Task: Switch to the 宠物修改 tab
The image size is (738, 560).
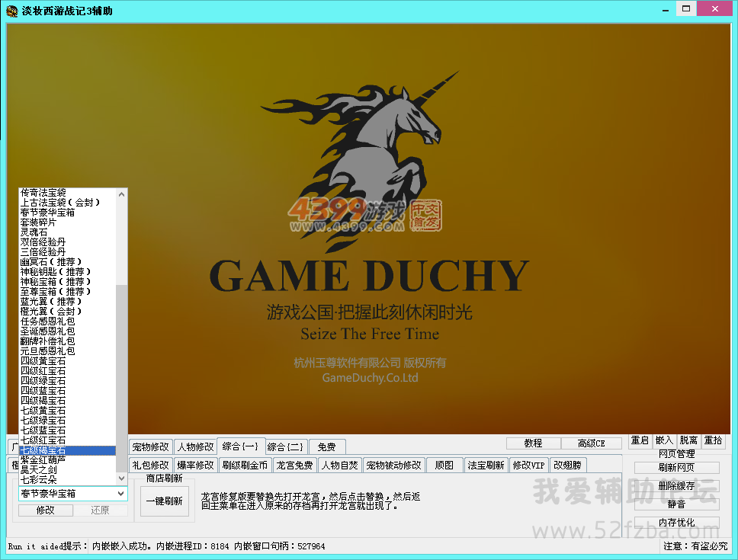Action: 151,446
